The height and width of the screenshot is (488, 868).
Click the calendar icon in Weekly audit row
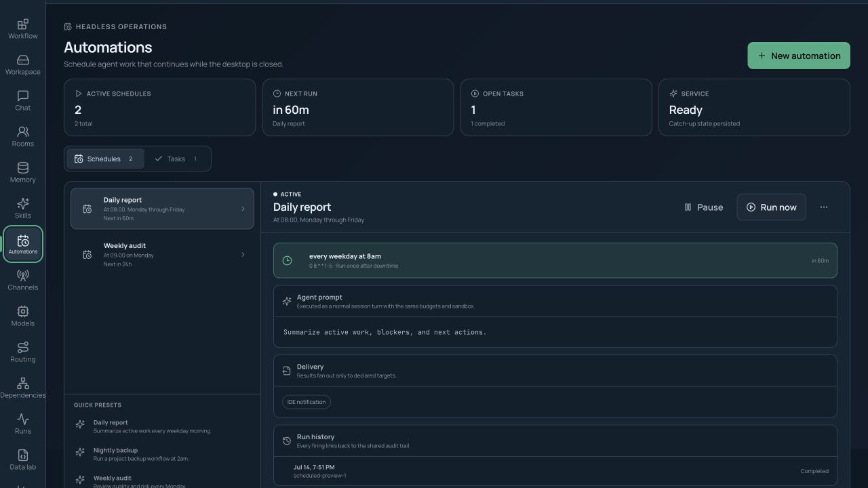click(x=87, y=255)
